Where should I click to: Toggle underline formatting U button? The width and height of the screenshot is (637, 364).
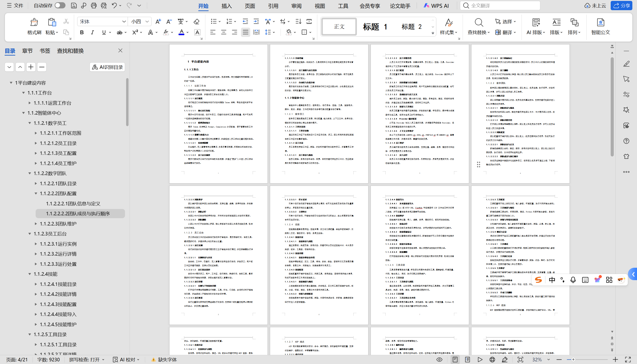point(104,32)
